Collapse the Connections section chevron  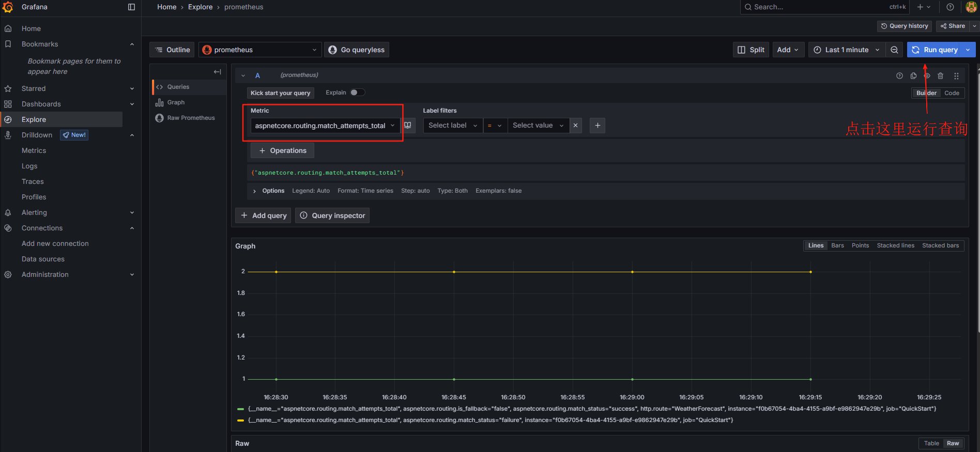point(132,228)
